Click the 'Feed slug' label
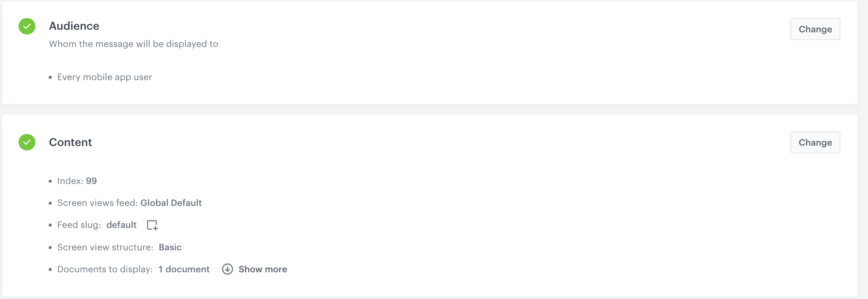868x299 pixels. [x=79, y=225]
